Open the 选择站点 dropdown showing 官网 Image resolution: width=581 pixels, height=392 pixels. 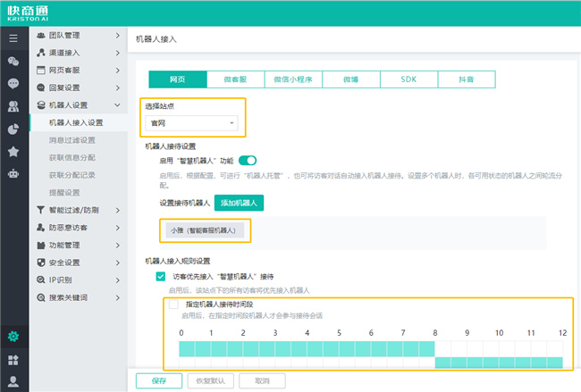click(x=193, y=123)
